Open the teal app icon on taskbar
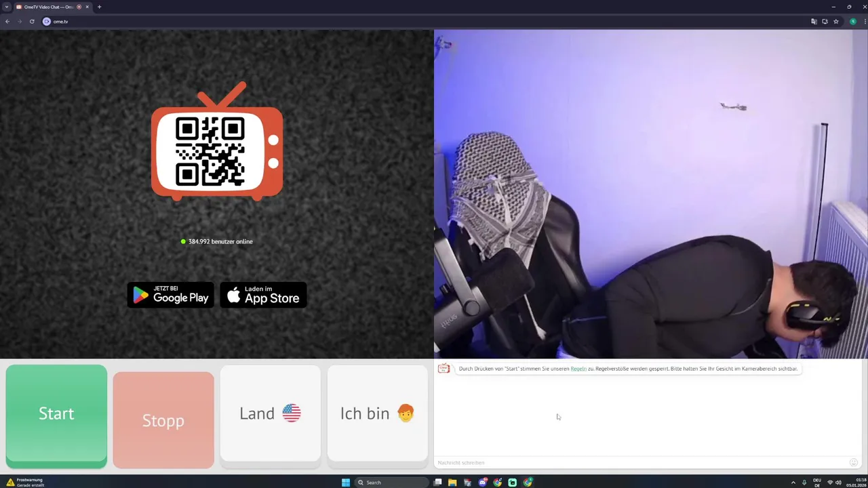The height and width of the screenshot is (488, 868). [513, 483]
